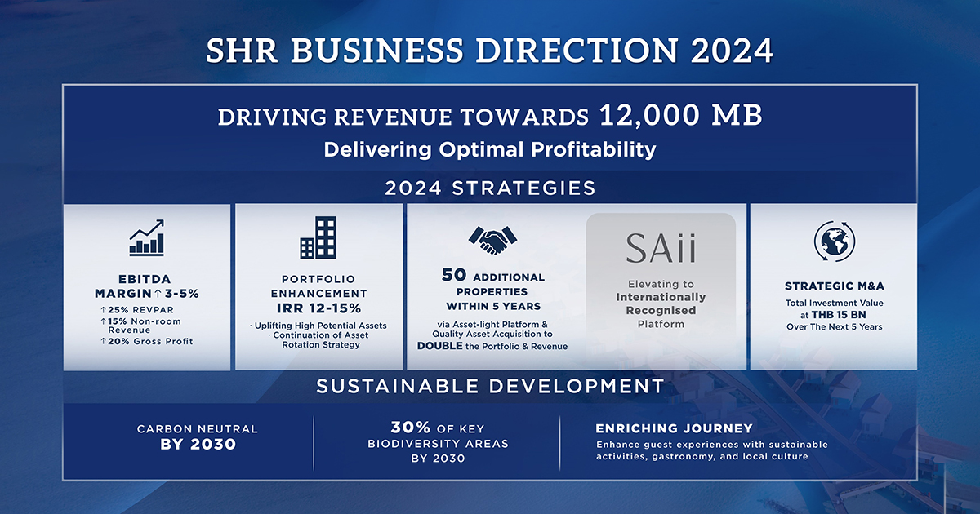Click the 'SUSTAINABLE DEVELOPMENT' heading
Image resolution: width=980 pixels, height=514 pixels.
(490, 385)
